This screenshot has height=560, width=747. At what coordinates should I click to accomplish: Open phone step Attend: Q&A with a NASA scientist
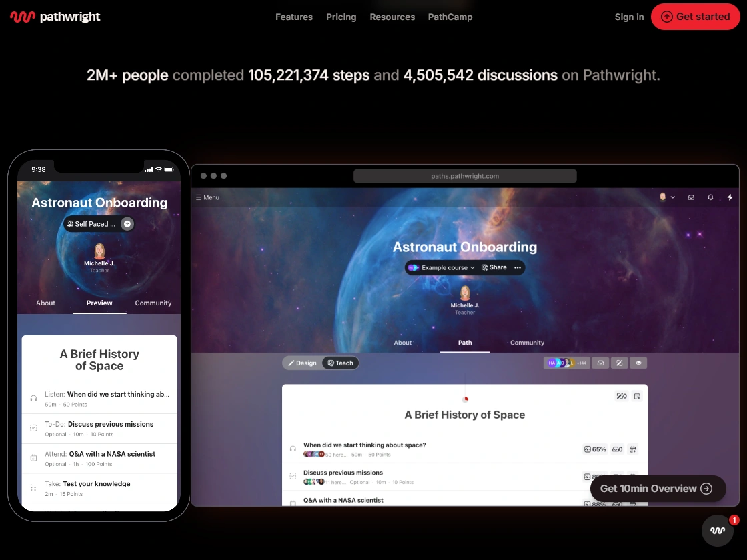click(99, 459)
